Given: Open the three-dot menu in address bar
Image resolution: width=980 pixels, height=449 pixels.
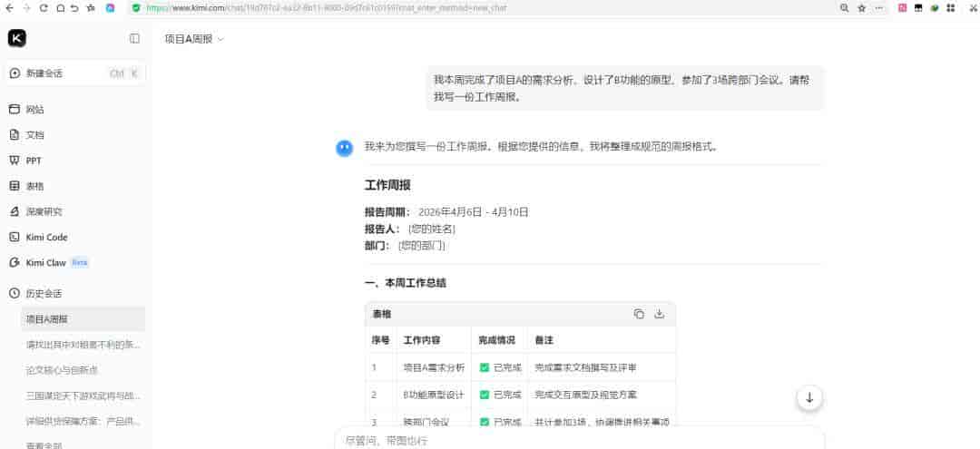Looking at the screenshot, I should 879,8.
